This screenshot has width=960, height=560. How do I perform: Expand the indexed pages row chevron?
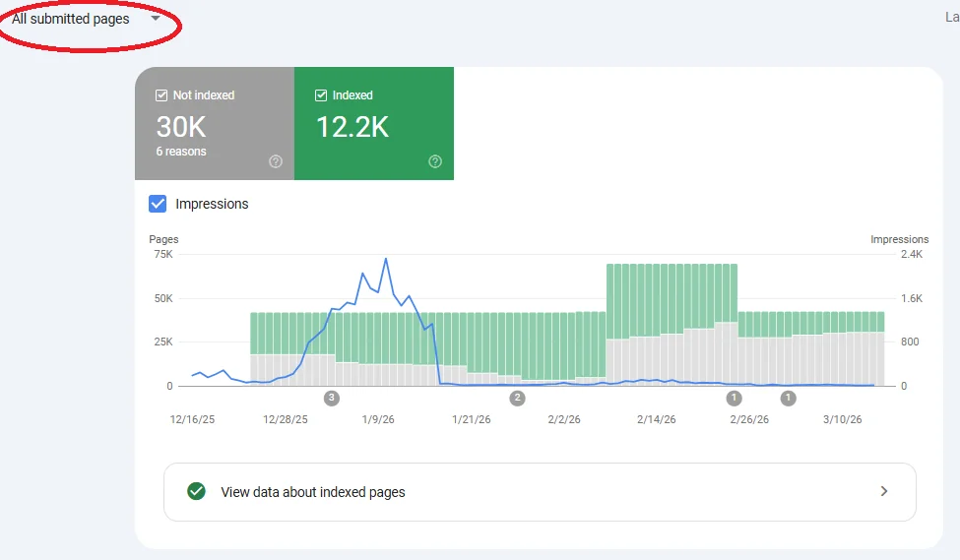click(883, 491)
